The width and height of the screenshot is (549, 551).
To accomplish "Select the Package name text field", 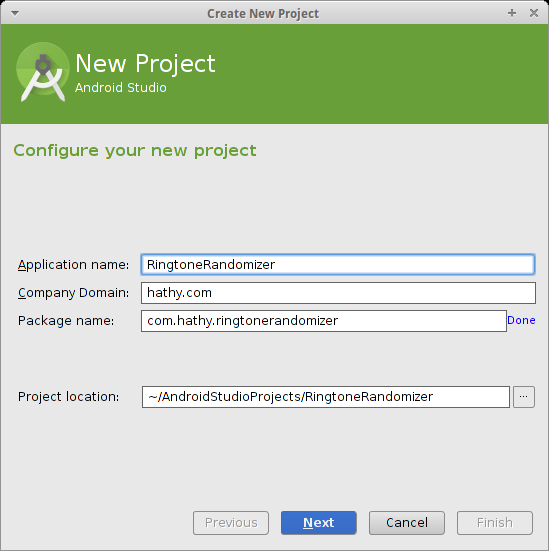I will [324, 321].
